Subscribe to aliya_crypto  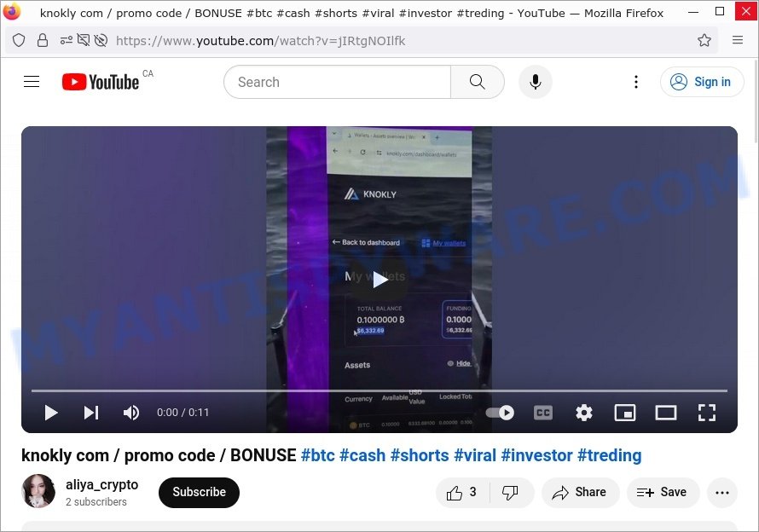(199, 492)
